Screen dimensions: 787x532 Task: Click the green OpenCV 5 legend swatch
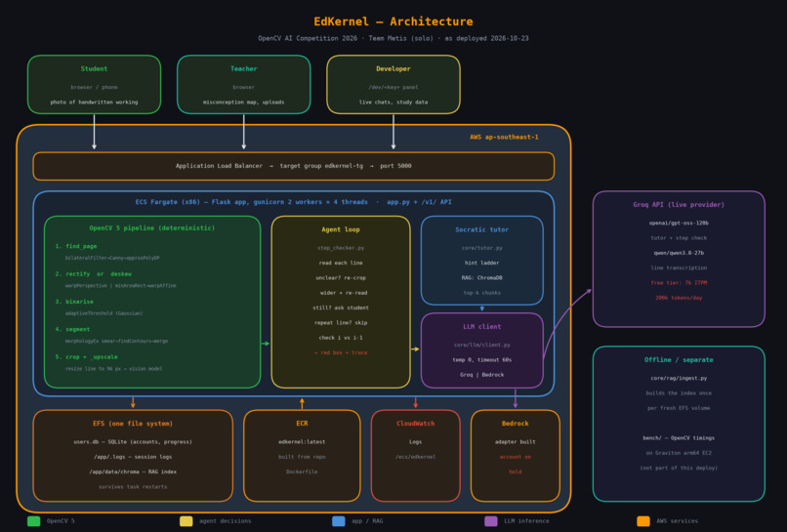[x=33, y=521]
